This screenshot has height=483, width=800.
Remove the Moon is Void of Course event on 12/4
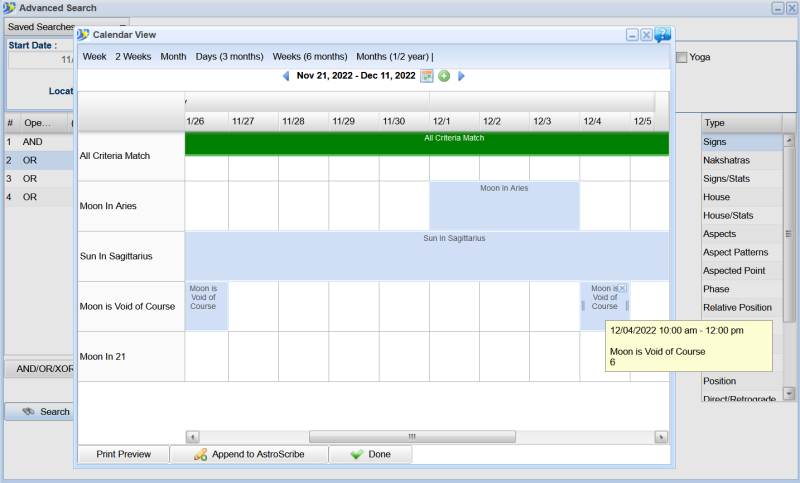pos(622,288)
